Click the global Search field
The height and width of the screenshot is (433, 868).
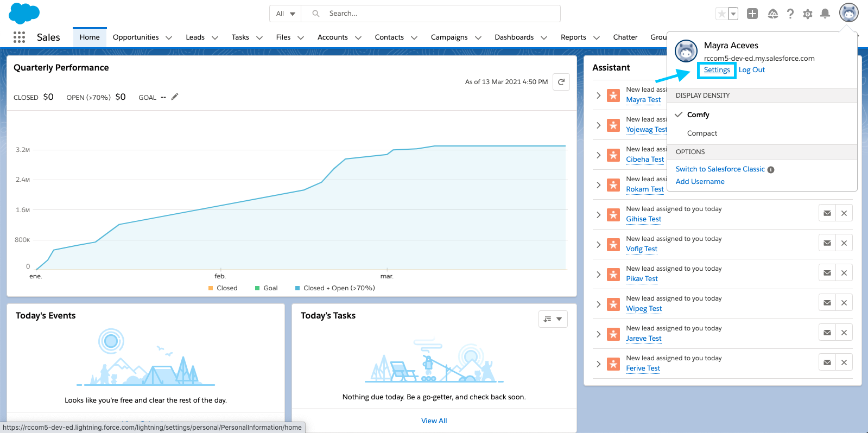pyautogui.click(x=440, y=14)
